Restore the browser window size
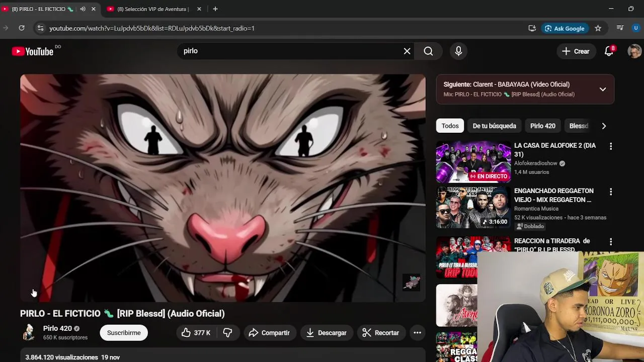The width and height of the screenshot is (644, 362). 631,9
